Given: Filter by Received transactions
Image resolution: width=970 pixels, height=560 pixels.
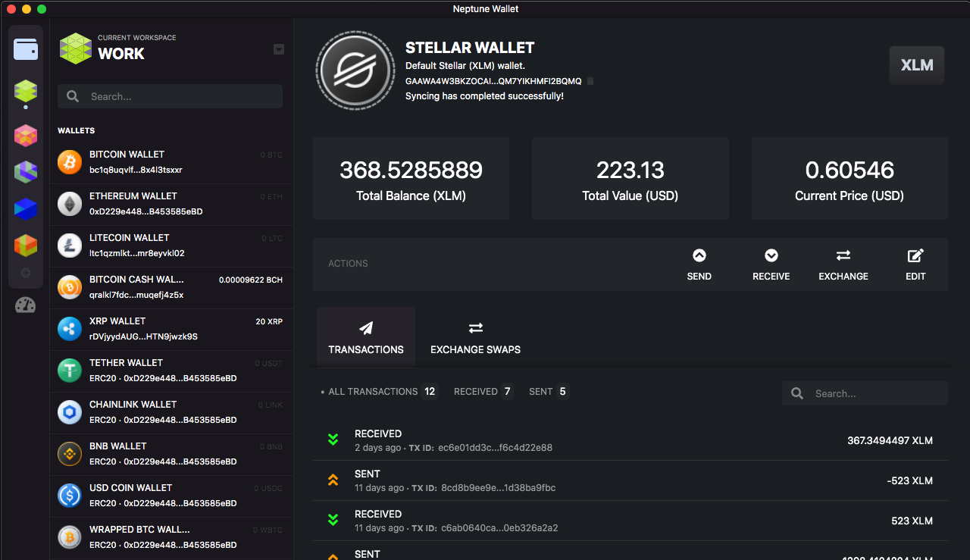Looking at the screenshot, I should (483, 392).
